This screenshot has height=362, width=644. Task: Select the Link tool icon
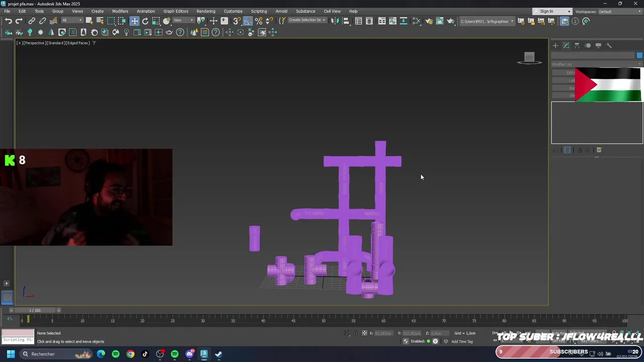[32, 21]
